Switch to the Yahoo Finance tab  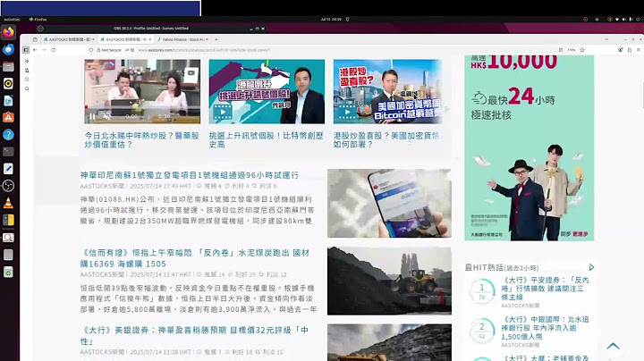182,39
